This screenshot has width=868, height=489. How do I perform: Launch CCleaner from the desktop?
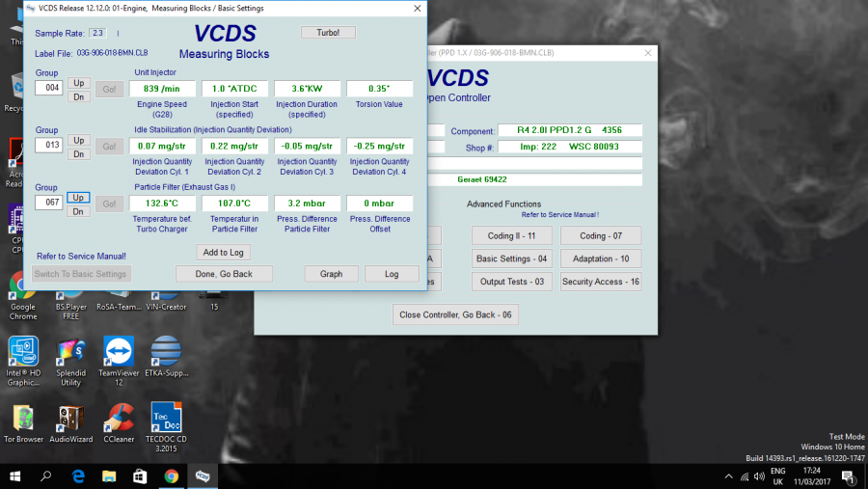point(118,420)
